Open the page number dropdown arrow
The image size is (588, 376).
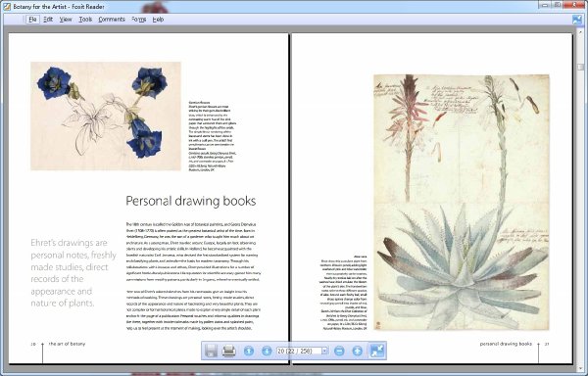tap(324, 351)
